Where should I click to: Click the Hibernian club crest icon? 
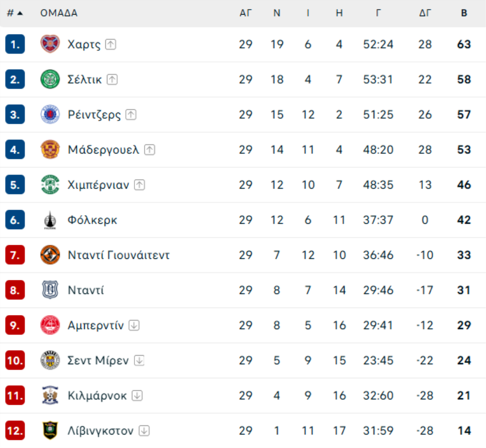tap(50, 185)
